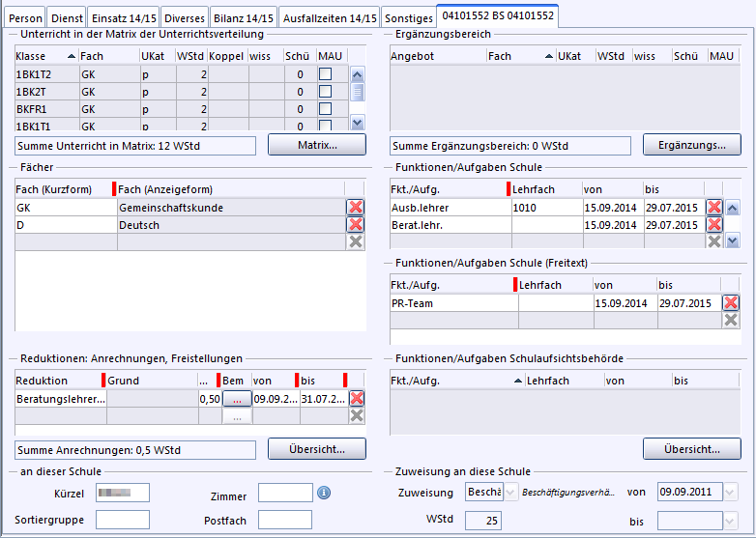Click the Matrix... button
The image size is (756, 538).
click(316, 145)
